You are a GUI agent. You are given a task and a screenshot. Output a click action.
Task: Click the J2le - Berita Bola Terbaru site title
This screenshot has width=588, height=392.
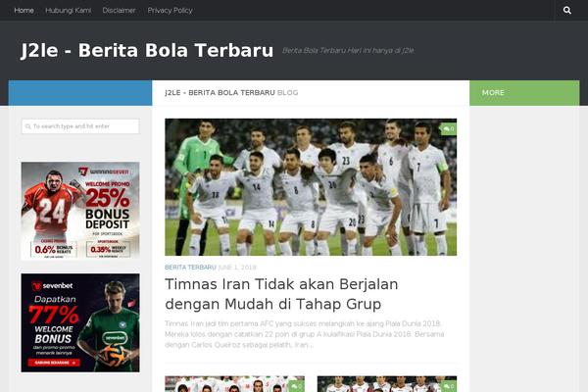pos(147,50)
